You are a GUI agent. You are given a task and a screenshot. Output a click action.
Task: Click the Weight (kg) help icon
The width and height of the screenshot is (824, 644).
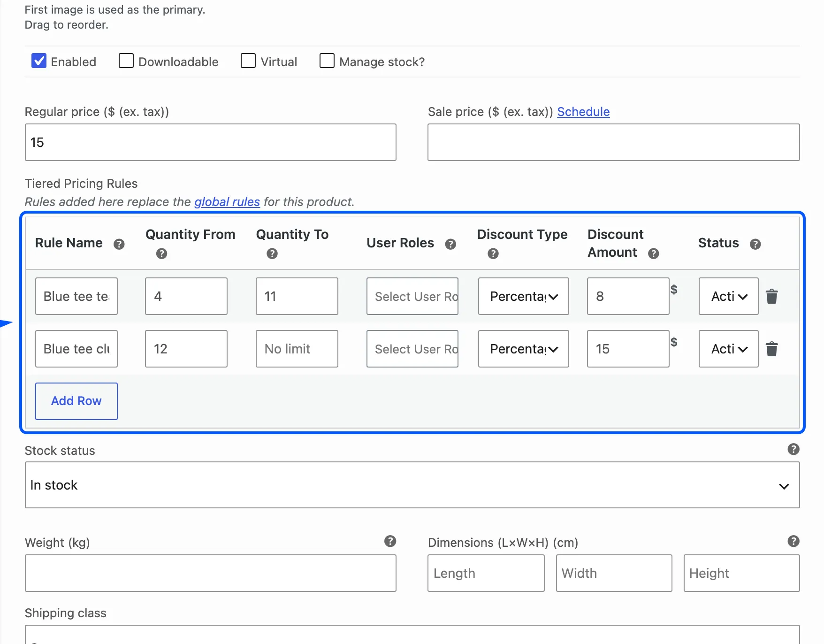pyautogui.click(x=390, y=541)
